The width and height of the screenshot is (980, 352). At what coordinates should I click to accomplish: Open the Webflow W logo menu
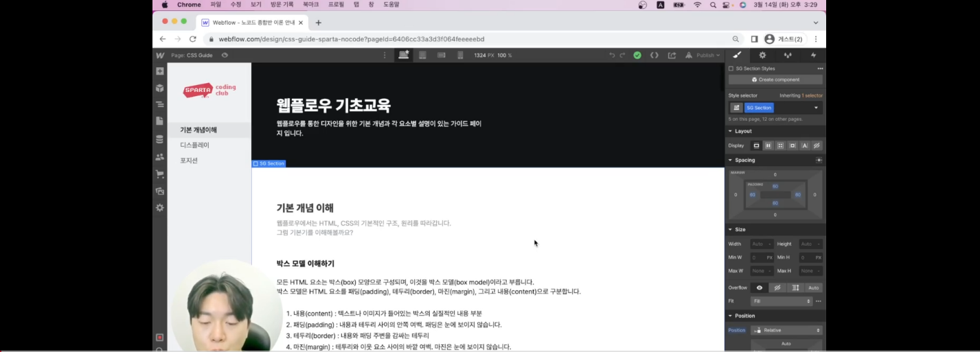pyautogui.click(x=160, y=55)
